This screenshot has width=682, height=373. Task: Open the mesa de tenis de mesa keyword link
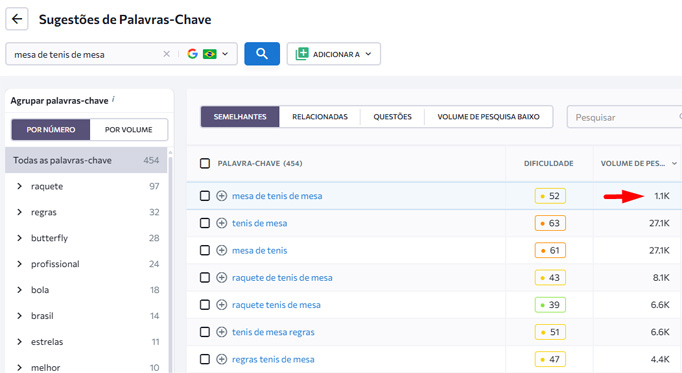click(277, 196)
